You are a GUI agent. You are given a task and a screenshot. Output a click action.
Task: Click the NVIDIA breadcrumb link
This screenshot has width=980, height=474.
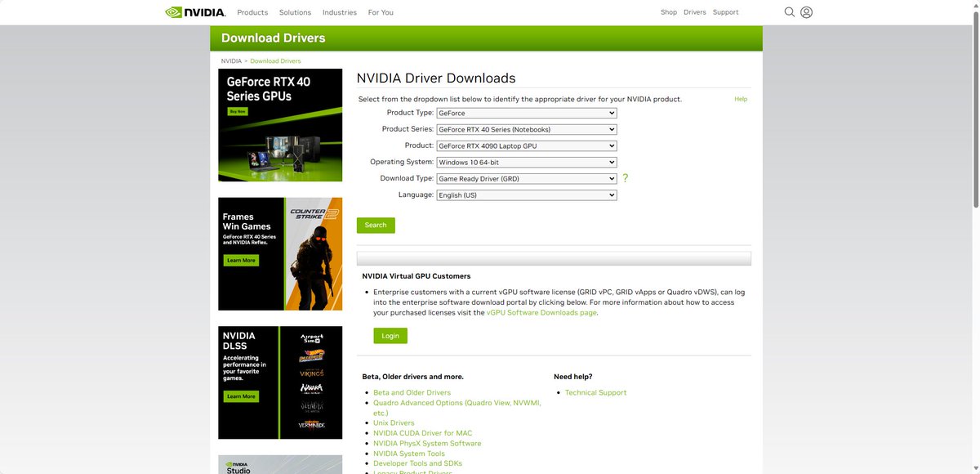coord(231,60)
